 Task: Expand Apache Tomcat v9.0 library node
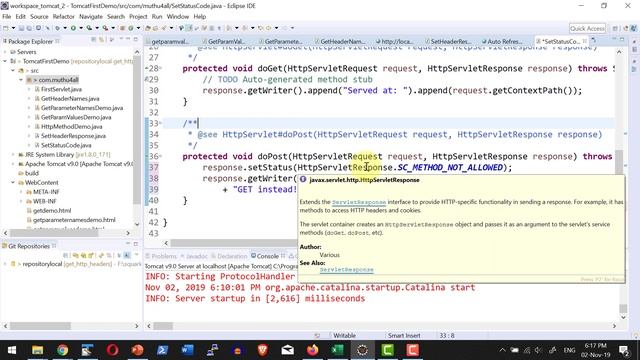tap(13, 164)
